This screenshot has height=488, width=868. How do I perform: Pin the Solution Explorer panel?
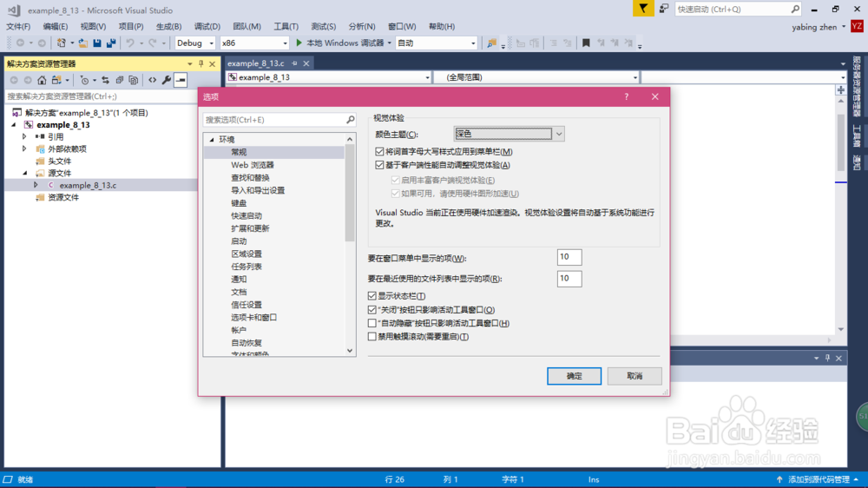(x=201, y=63)
